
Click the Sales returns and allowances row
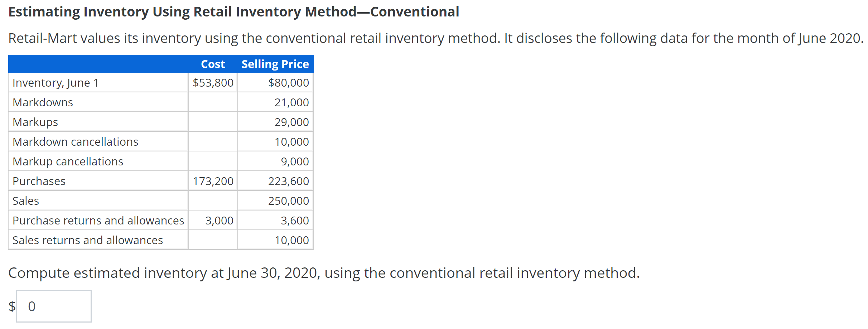click(x=87, y=240)
